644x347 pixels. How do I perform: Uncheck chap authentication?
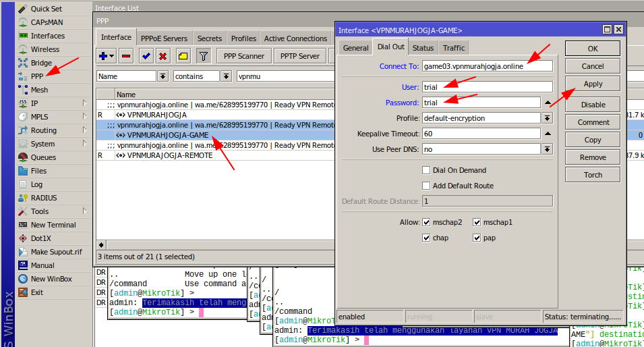click(426, 238)
